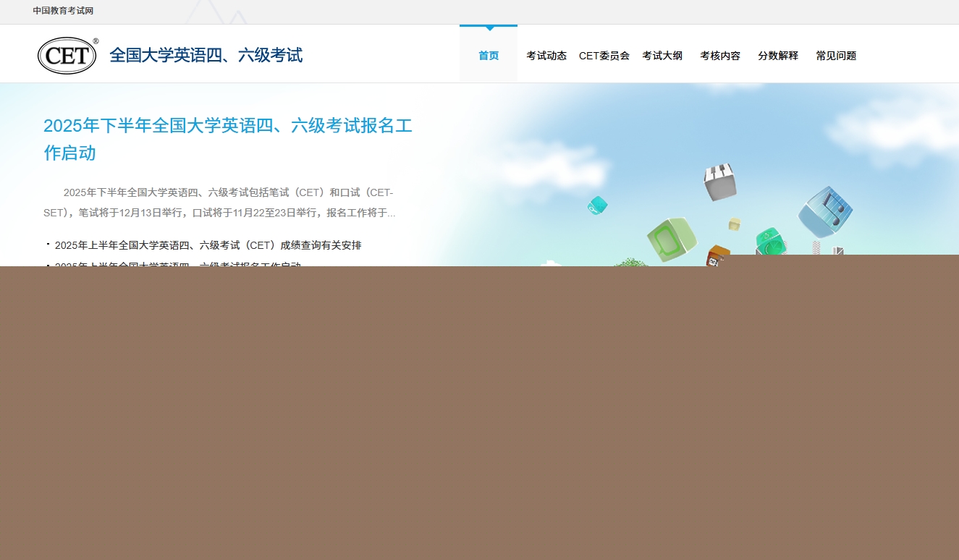Click the teal magnifier cube
The width and height of the screenshot is (959, 560).
[x=597, y=206]
